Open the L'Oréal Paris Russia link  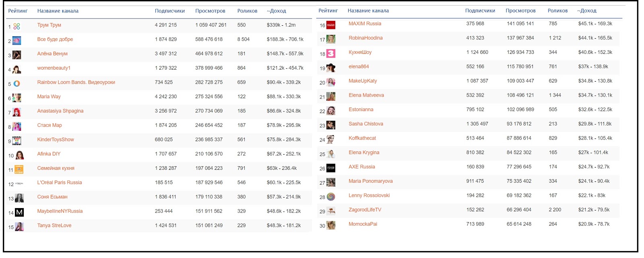click(x=60, y=182)
